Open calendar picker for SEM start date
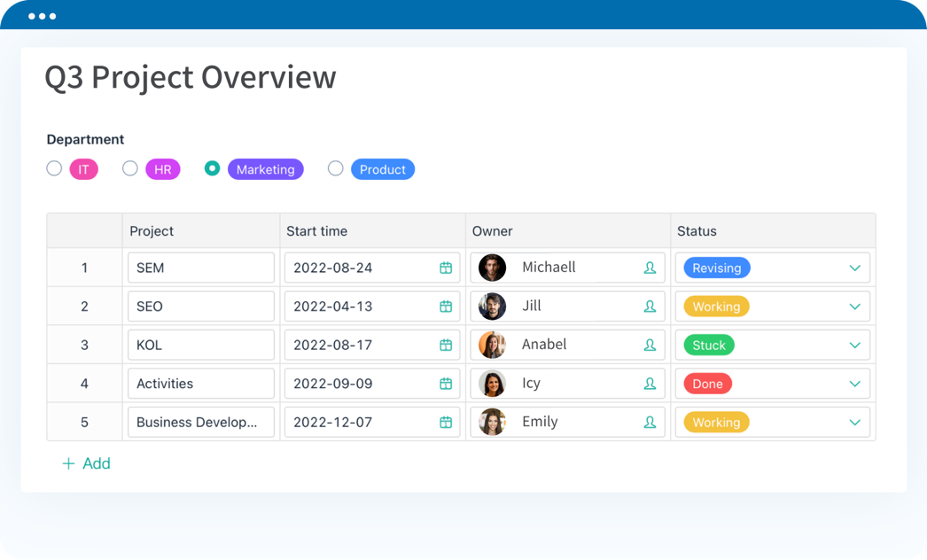This screenshot has width=927, height=560. coord(446,268)
